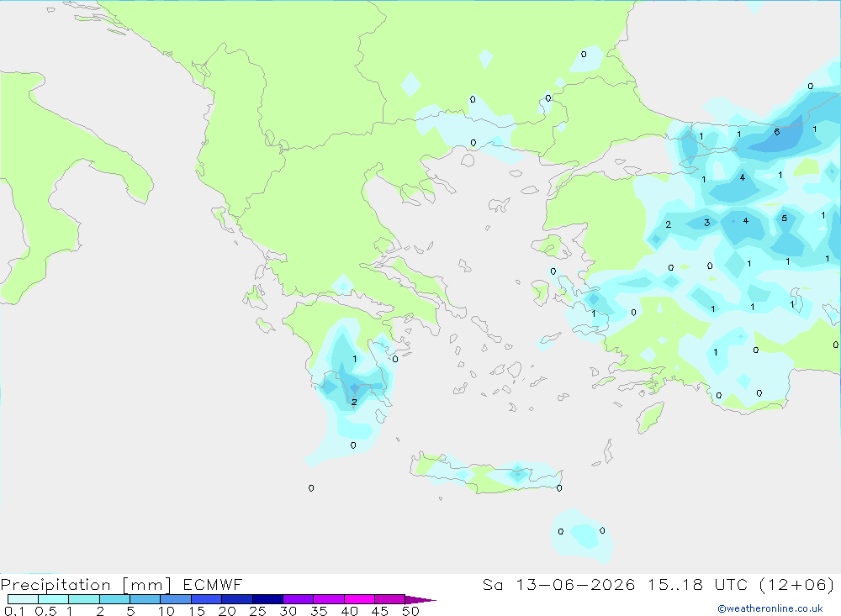Select the 5–10 mm legend color swatch
The image size is (841, 616).
(x=145, y=599)
